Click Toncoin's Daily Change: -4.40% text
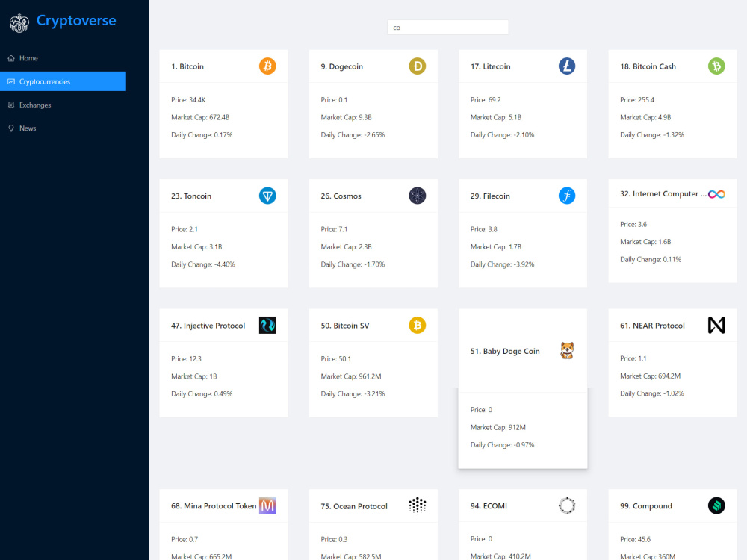747x560 pixels. tap(203, 265)
